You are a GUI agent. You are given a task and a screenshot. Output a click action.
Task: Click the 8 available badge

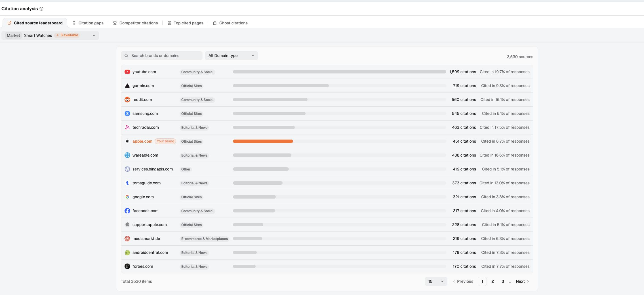[67, 35]
